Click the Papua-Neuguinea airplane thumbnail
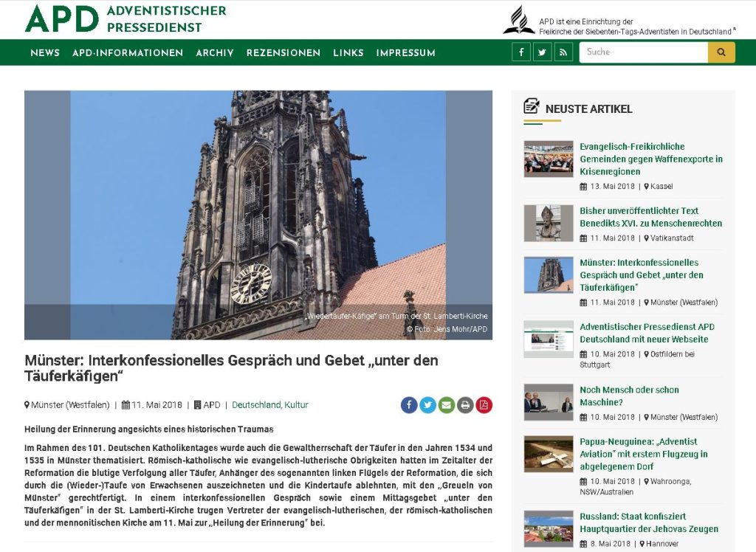Screen dimensions: 756x552 click(x=549, y=454)
